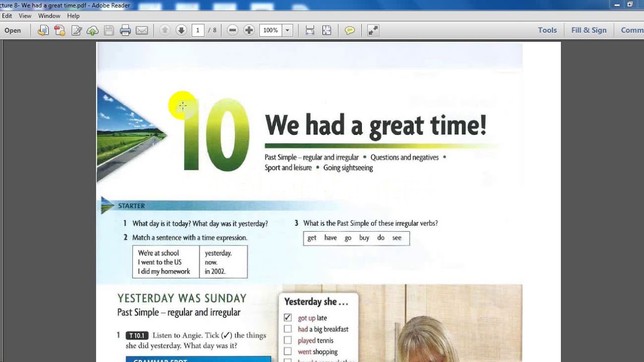The height and width of the screenshot is (362, 644).
Task: Open the Window menu
Action: (49, 16)
